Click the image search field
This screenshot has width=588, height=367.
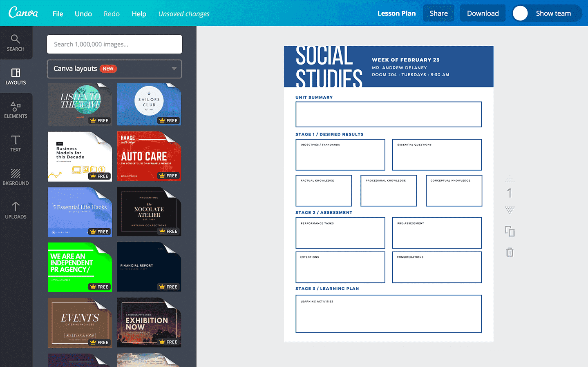(x=114, y=44)
